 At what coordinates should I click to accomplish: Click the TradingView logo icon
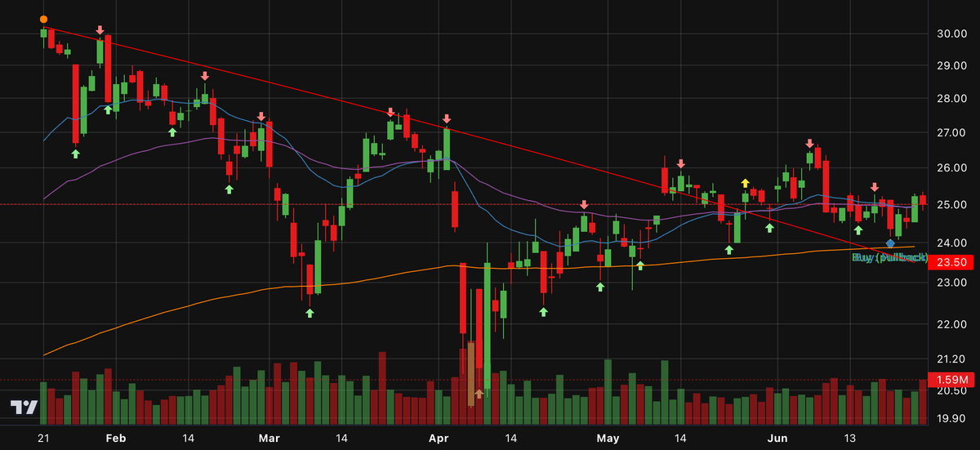24,408
